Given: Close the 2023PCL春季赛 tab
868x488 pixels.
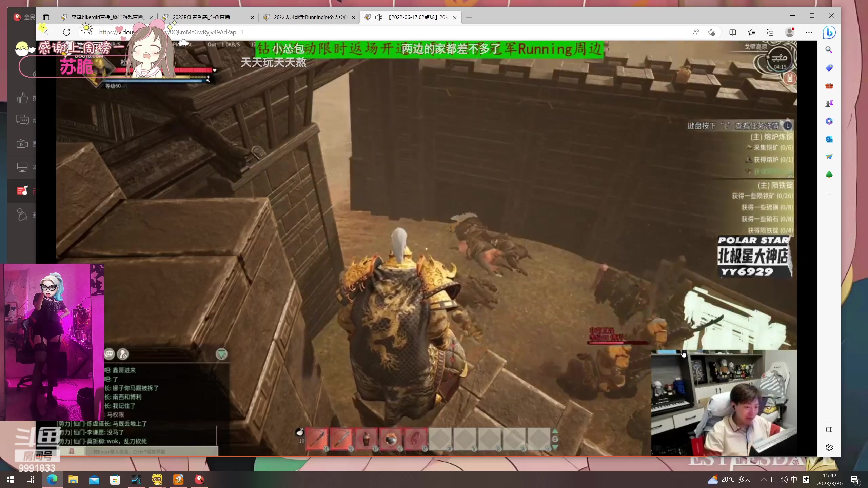Looking at the screenshot, I should pyautogui.click(x=252, y=17).
